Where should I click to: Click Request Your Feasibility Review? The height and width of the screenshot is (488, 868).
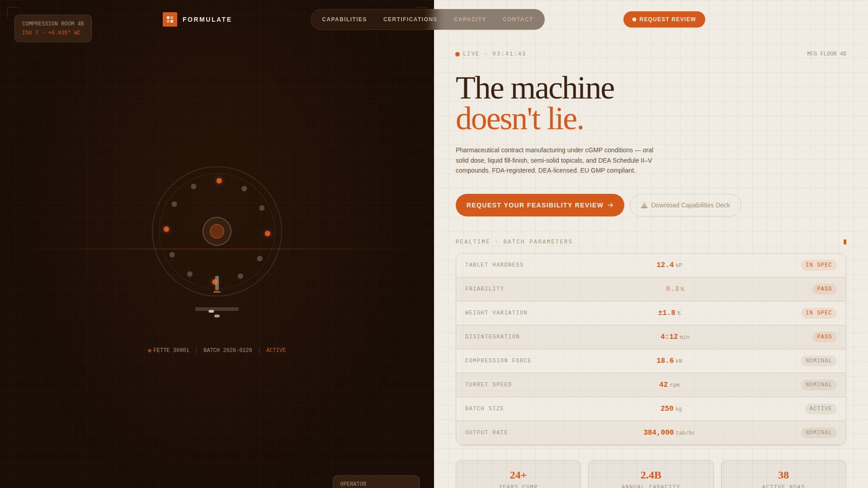point(540,205)
